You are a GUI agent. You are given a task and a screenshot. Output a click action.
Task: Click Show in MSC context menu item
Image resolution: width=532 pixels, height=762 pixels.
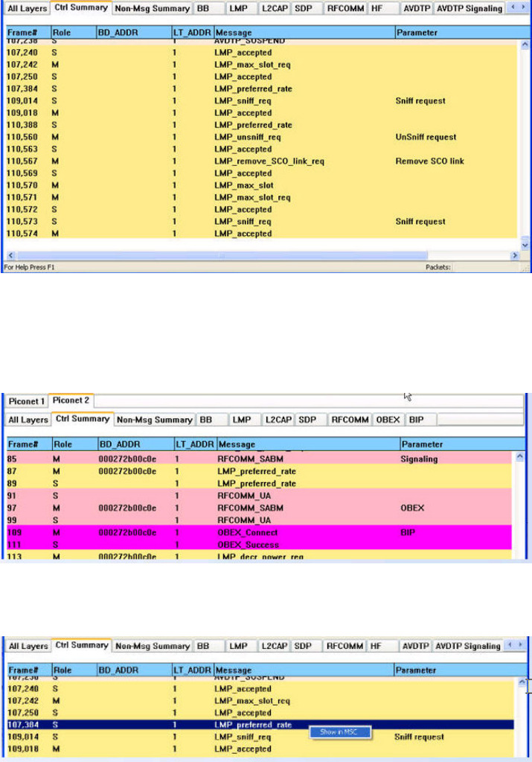(338, 731)
